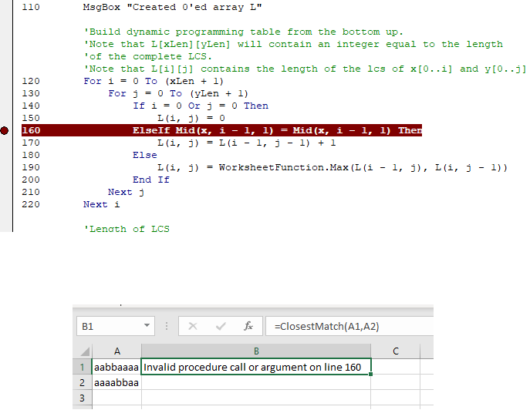
Task: Click line 130 For j loop statement
Action: click(178, 93)
